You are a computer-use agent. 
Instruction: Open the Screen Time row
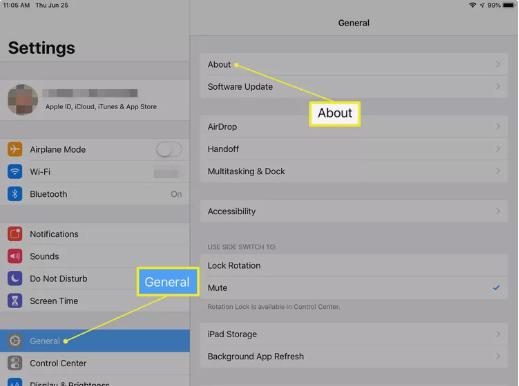95,301
